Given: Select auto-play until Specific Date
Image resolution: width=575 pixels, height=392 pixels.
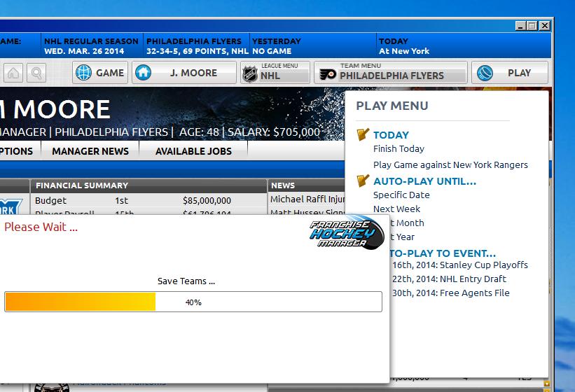Looking at the screenshot, I should click(401, 195).
